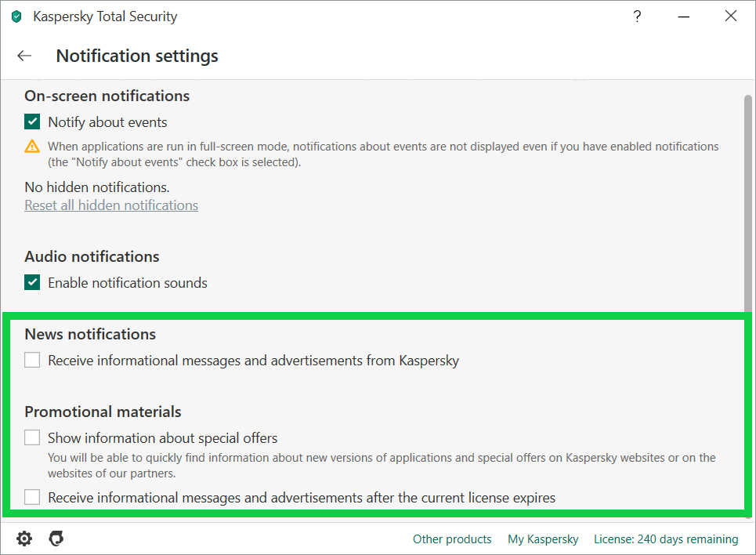Screen dimensions: 756x555
Task: Disable the Enable notification sounds checkbox
Action: pos(32,282)
